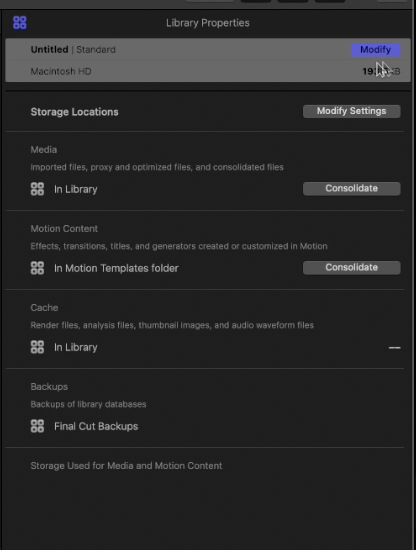
Task: Select the Final Cut Backups location
Action: (x=96, y=427)
